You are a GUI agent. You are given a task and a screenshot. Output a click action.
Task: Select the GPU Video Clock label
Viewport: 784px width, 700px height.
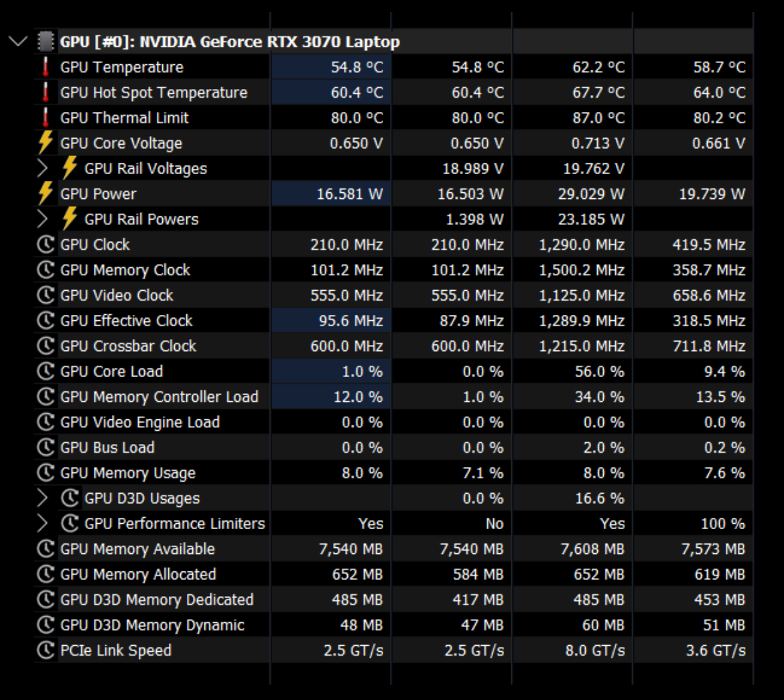tap(117, 295)
